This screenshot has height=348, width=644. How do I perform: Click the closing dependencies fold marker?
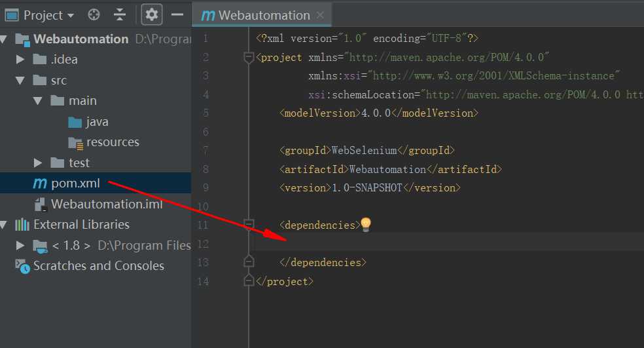(x=249, y=261)
